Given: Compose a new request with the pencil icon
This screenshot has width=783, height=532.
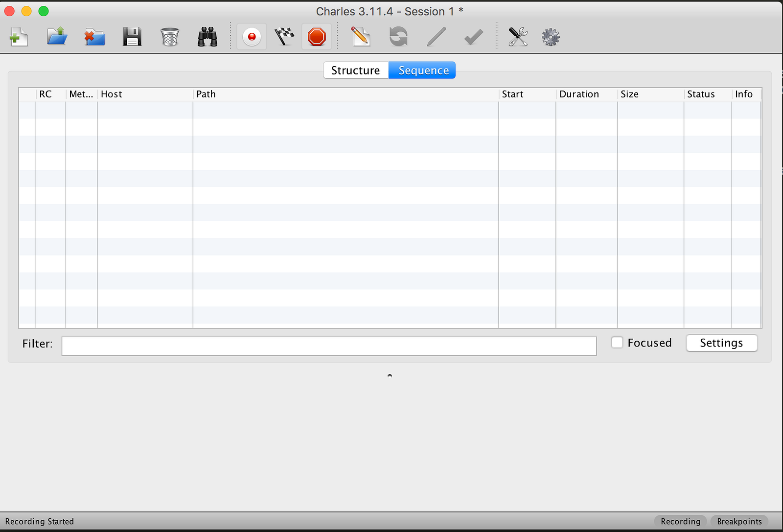Looking at the screenshot, I should point(361,37).
